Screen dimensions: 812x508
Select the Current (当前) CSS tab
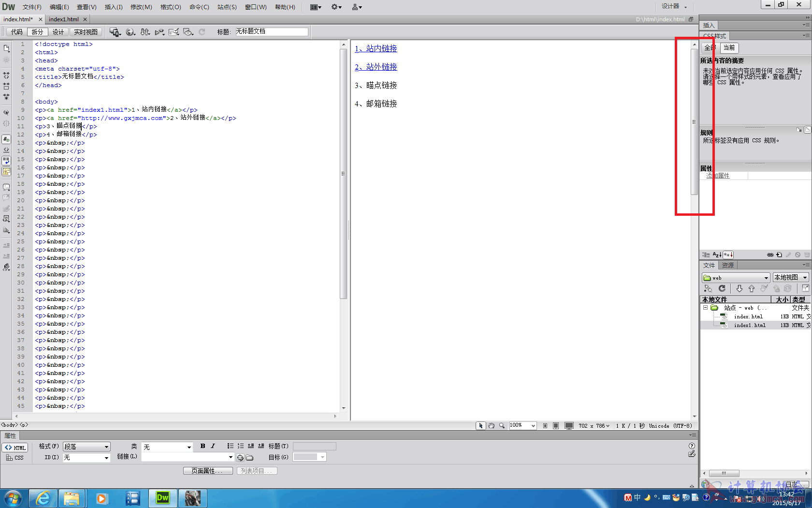pos(729,47)
